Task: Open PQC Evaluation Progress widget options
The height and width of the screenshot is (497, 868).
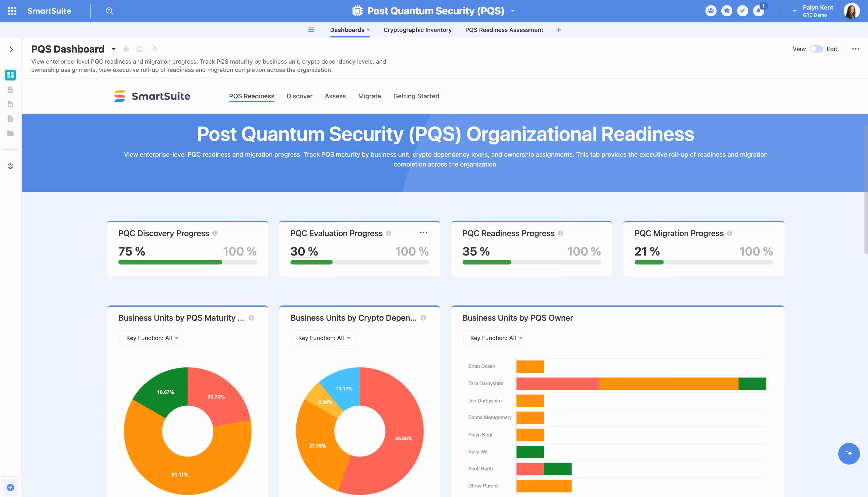Action: tap(423, 232)
